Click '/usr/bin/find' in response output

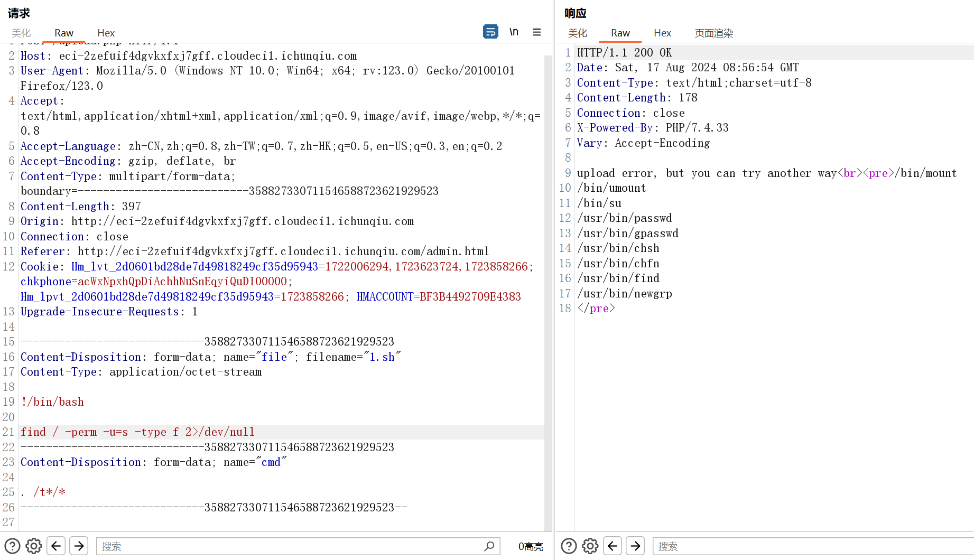click(x=618, y=278)
